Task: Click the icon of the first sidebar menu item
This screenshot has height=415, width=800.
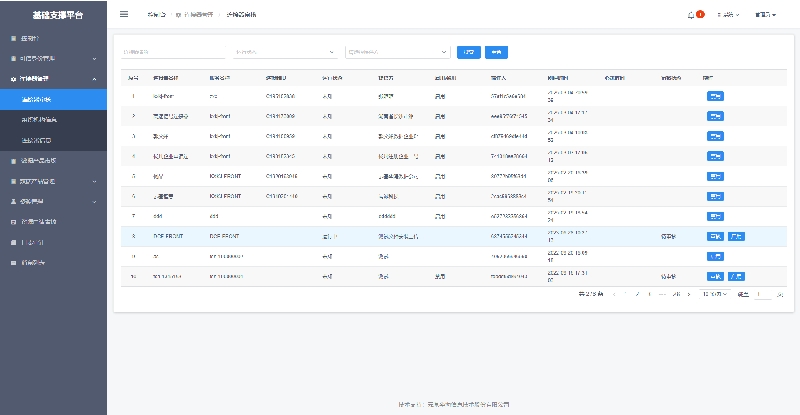Action: coord(13,38)
